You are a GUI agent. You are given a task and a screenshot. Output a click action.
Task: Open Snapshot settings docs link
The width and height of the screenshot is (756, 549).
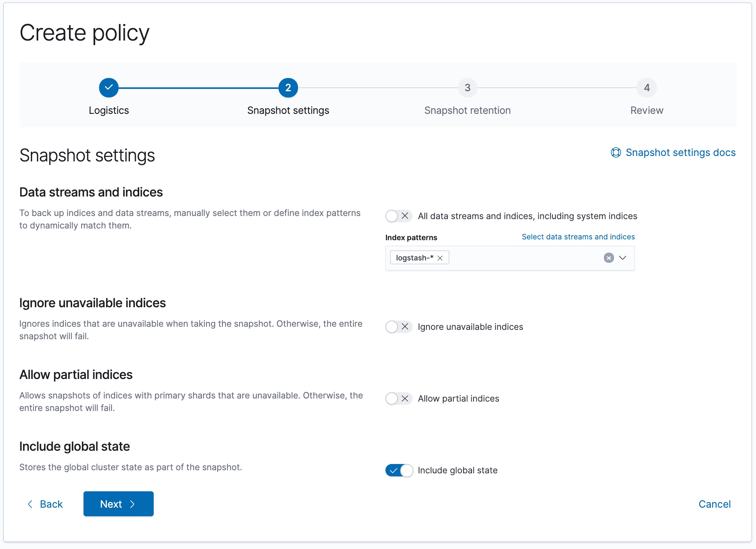pyautogui.click(x=680, y=152)
